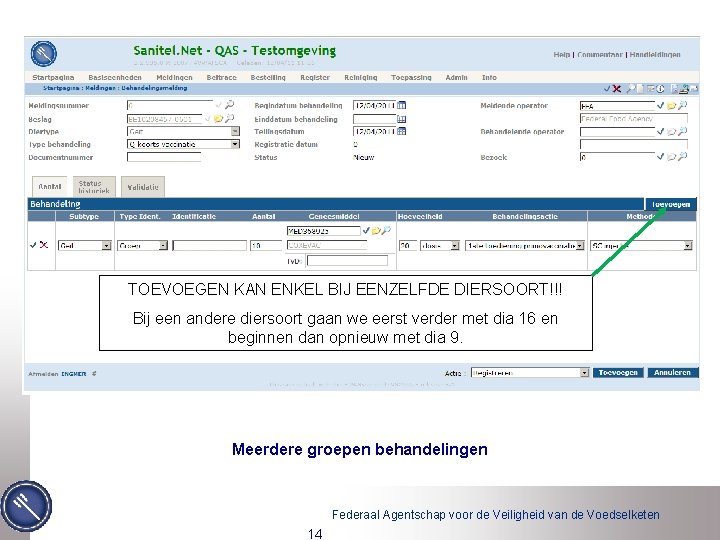Click the yellow folder icon beside Meldende operator

tap(671, 106)
